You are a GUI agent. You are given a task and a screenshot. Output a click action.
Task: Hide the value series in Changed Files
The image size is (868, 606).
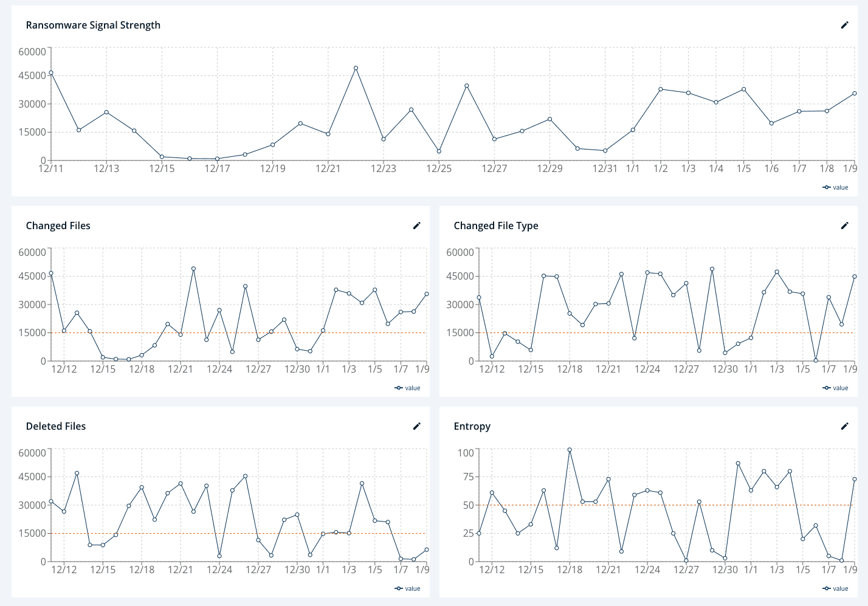click(407, 388)
